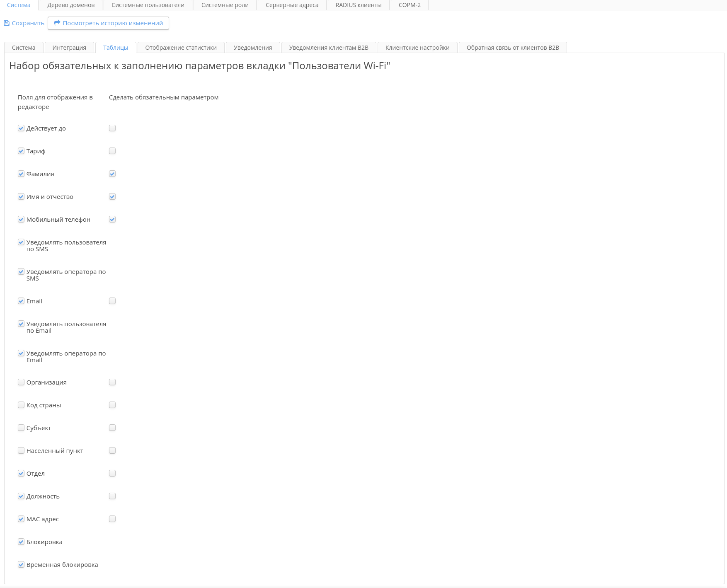Disable required flag for Фамилия
Screen dimensions: 727x588
point(112,174)
